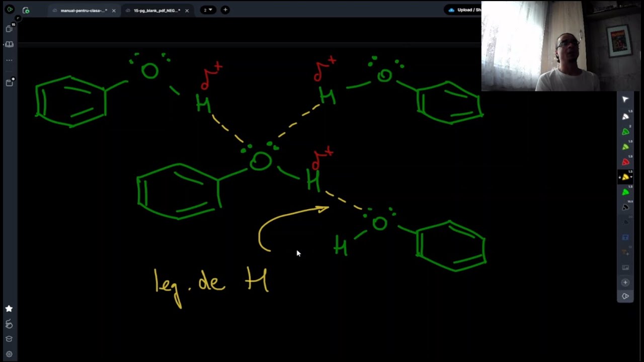
Task: Click the play logo at toolbar bottom
Action: pyautogui.click(x=625, y=296)
